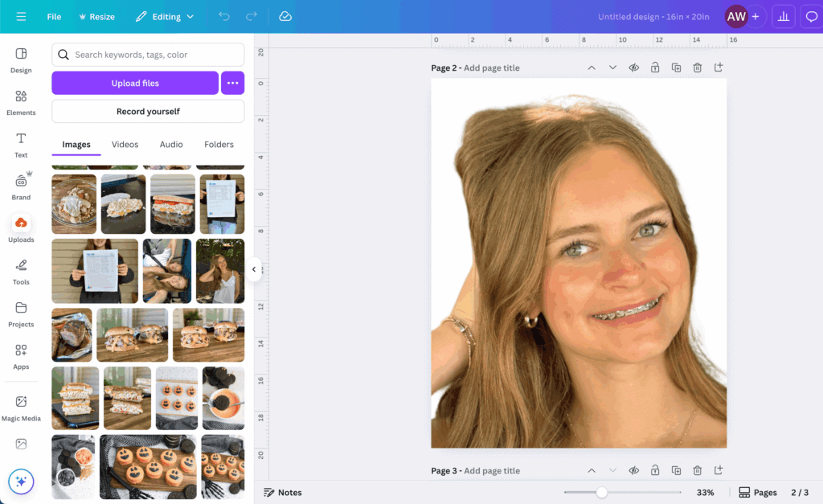Adjust the zoom slider
Viewport: 823px width, 504px height.
point(601,492)
